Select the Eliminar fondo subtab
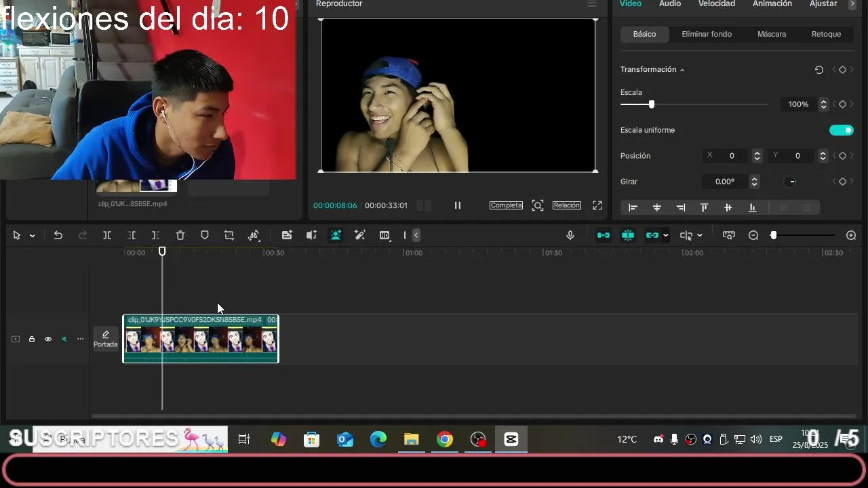 (x=707, y=34)
